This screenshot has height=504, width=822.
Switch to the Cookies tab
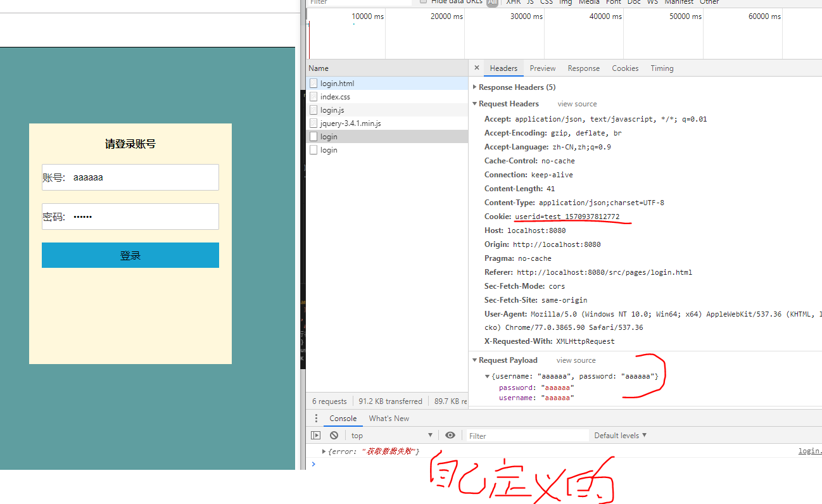coord(625,68)
